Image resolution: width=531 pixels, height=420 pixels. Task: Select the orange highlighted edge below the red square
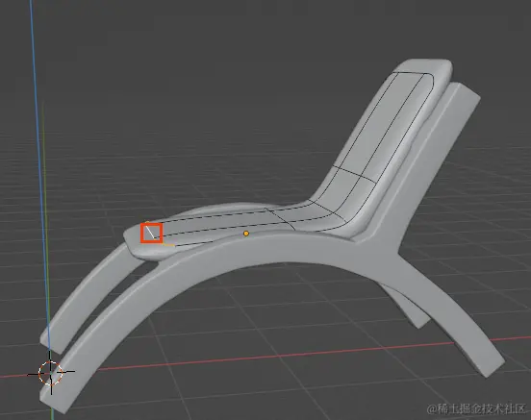(x=168, y=244)
